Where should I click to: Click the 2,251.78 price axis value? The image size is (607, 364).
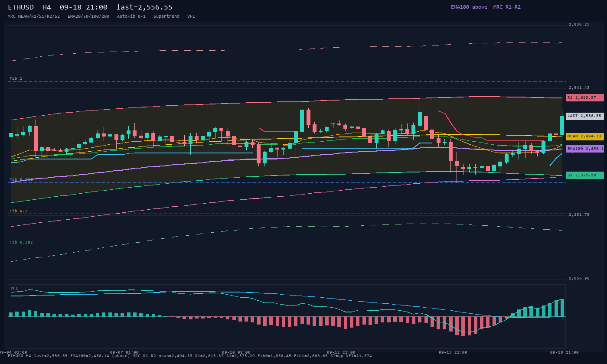579,214
